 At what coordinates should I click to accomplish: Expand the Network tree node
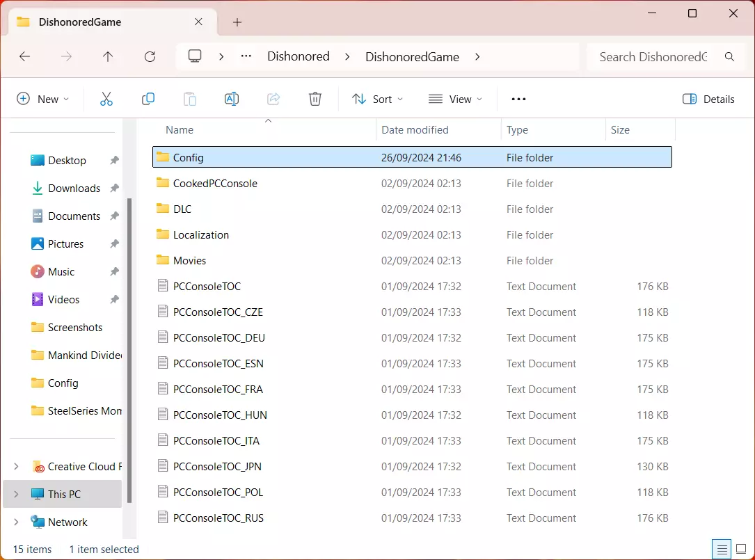(x=16, y=522)
